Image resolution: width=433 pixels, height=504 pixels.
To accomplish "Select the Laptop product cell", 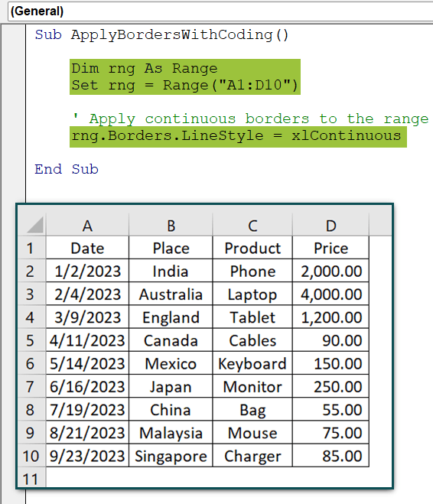I will click(252, 294).
